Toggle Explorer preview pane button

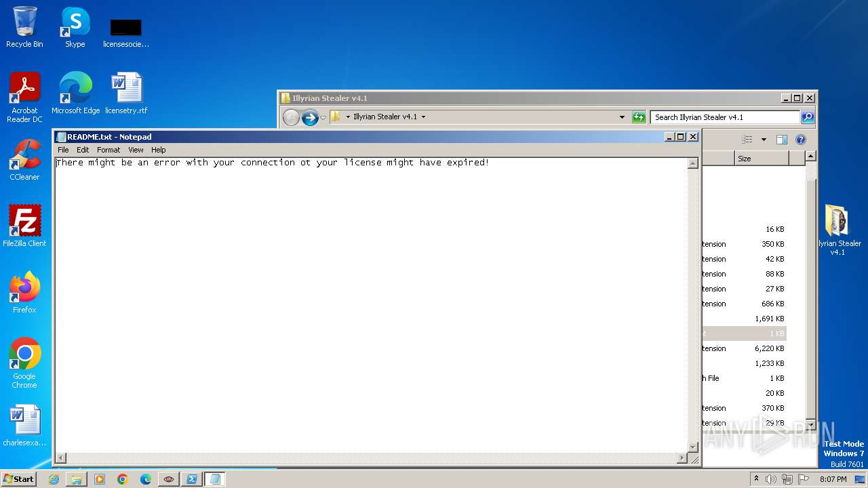pos(781,140)
